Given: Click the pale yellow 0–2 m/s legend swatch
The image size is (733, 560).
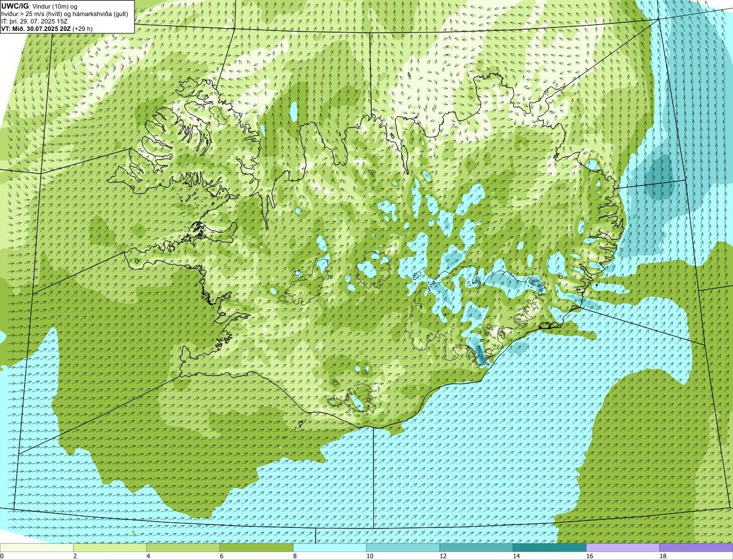Looking at the screenshot, I should point(37,548).
